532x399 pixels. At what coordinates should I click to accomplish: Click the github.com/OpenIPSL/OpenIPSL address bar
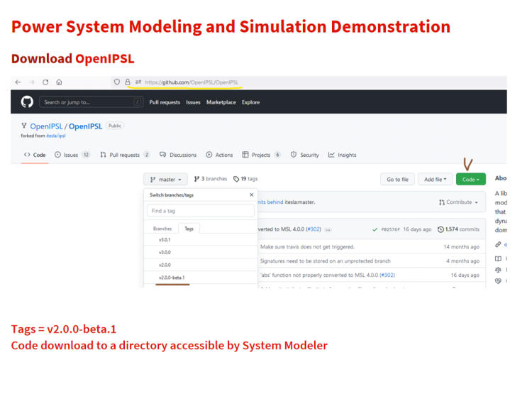[x=192, y=82]
